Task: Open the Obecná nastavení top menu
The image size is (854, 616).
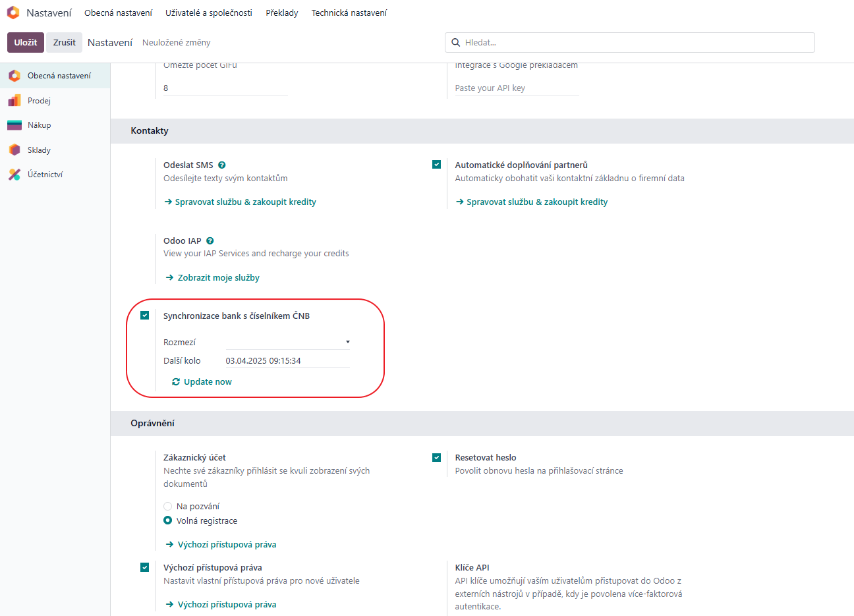Action: tap(118, 13)
